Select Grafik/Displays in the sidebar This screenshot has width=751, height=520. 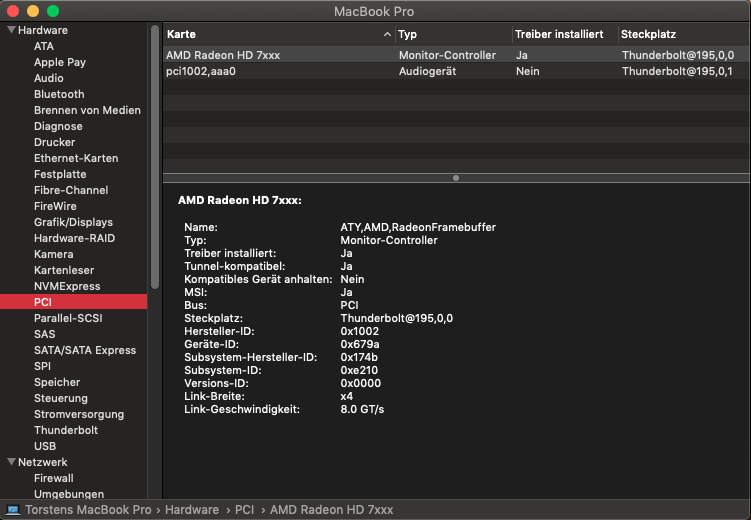(73, 222)
